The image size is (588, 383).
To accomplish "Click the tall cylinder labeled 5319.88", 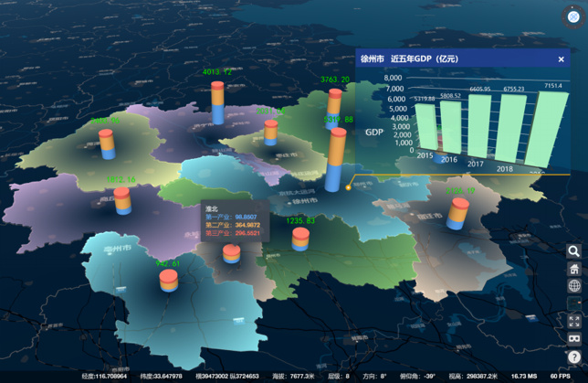I will (x=336, y=160).
